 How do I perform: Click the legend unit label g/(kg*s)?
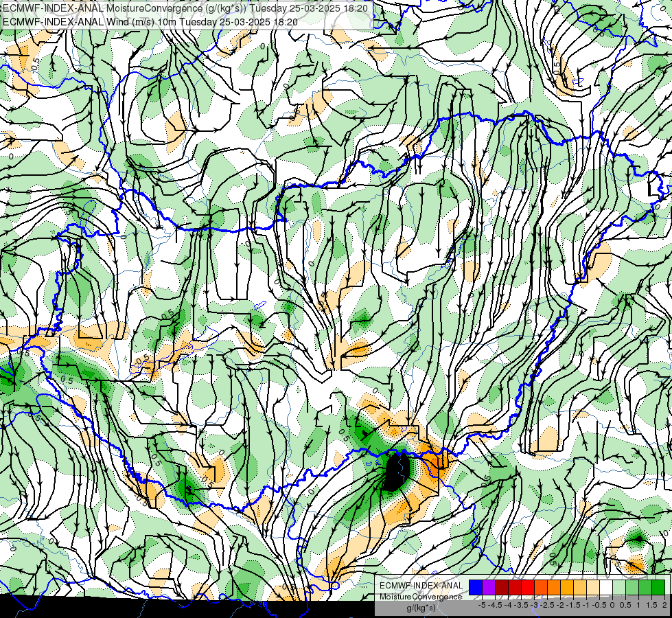[x=421, y=608]
